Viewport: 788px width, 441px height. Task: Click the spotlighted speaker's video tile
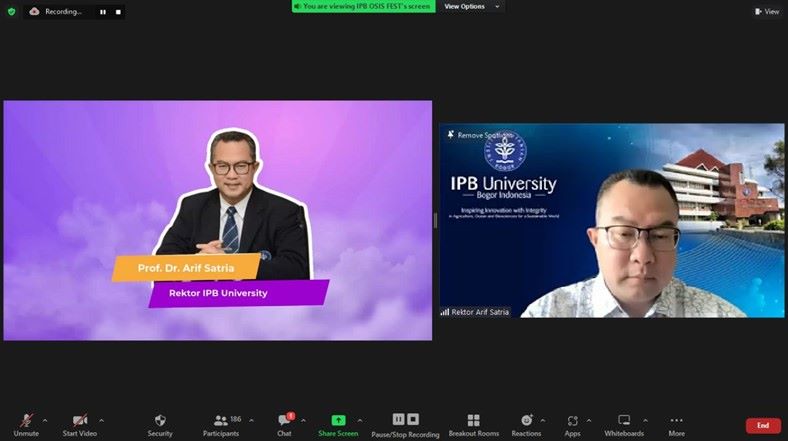pos(612,220)
